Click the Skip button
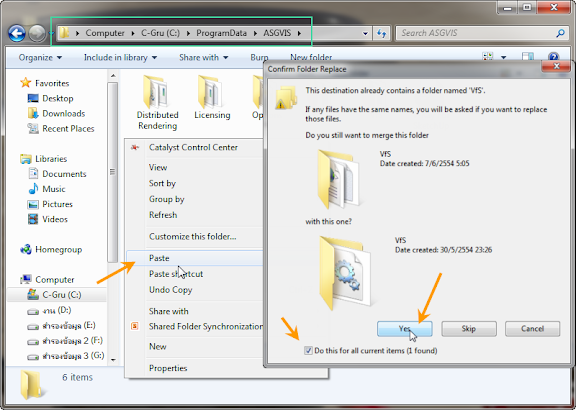Viewport: 576px width, 410px height. [469, 329]
